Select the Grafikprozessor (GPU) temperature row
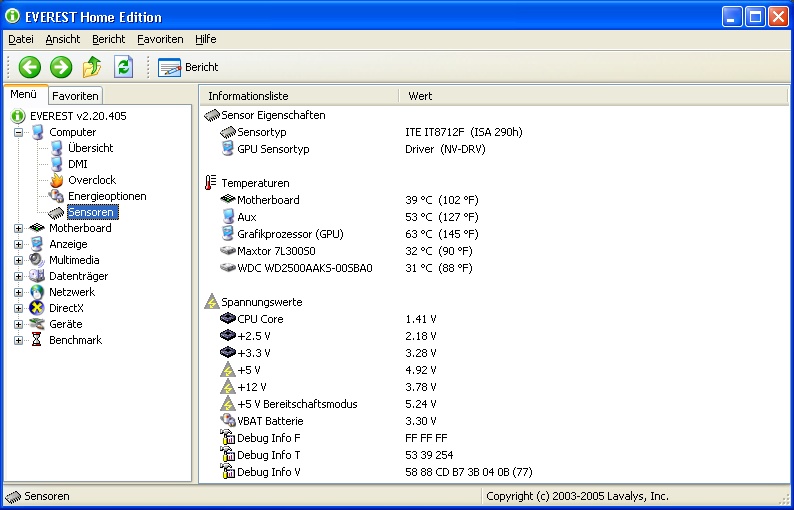This screenshot has height=510, width=794. (x=290, y=234)
